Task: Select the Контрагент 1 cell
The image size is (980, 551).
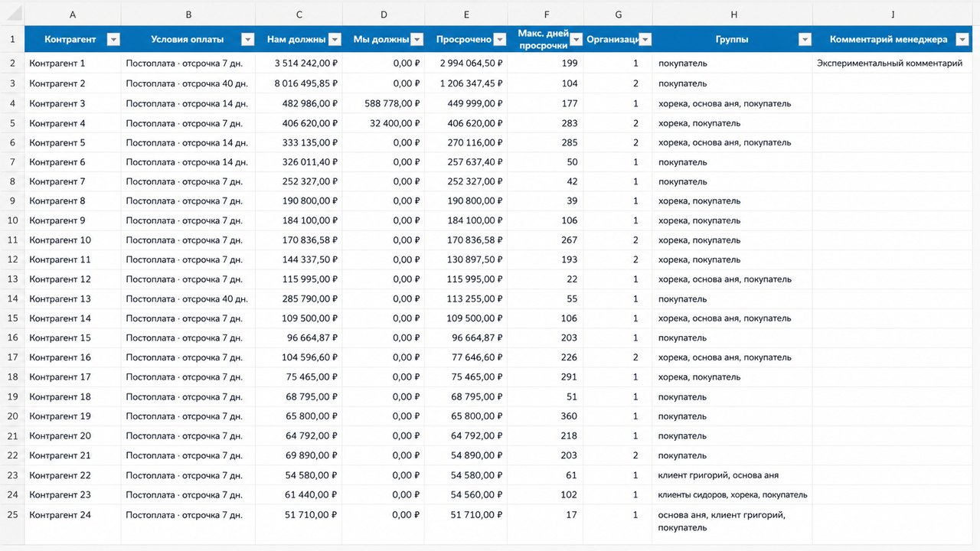Action: [73, 64]
